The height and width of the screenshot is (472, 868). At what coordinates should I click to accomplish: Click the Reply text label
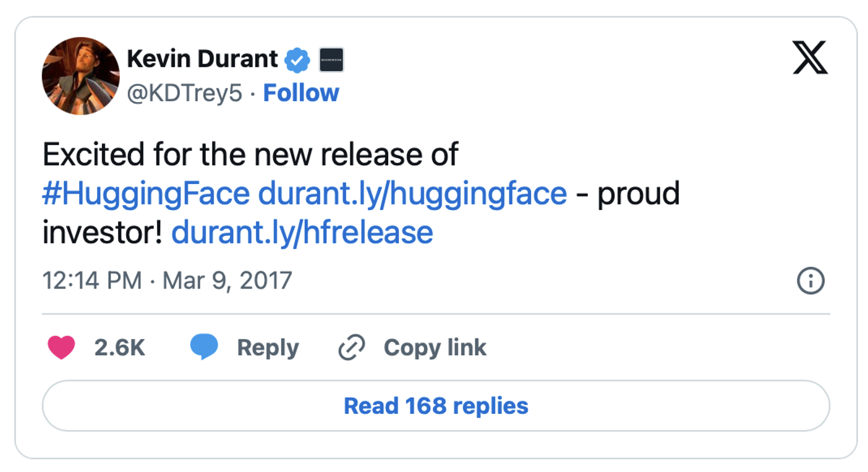pyautogui.click(x=268, y=348)
